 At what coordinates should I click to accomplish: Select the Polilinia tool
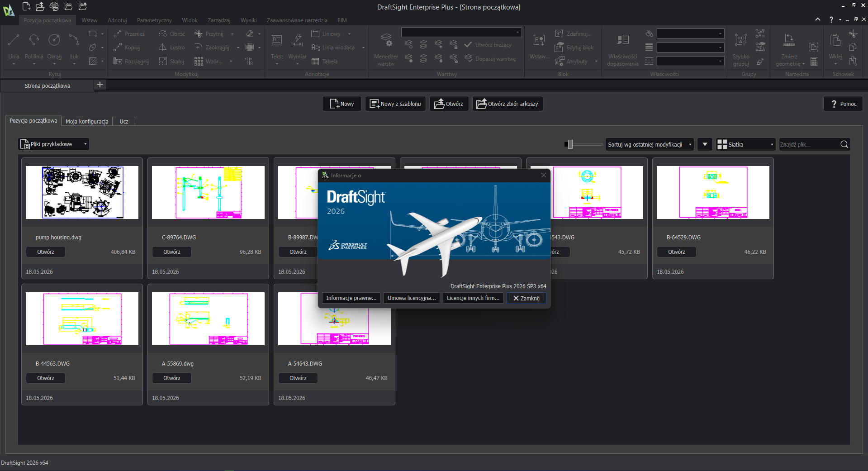coord(34,46)
